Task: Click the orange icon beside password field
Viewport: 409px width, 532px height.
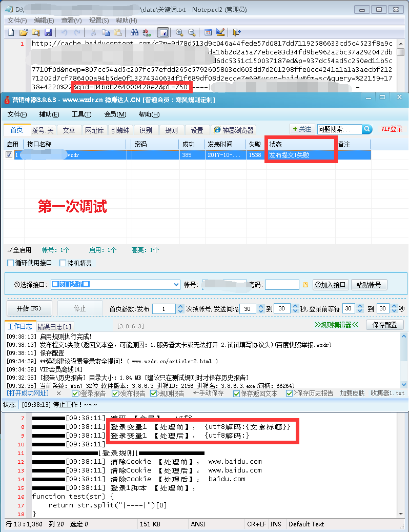Action: pos(305,285)
